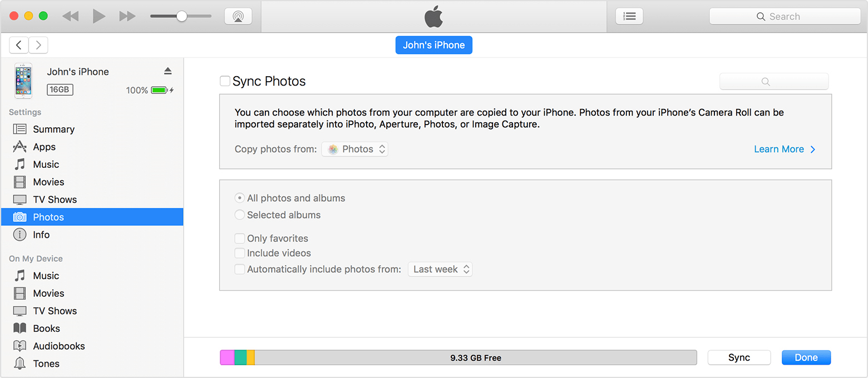Select the John's iPhone device button
The height and width of the screenshot is (378, 868).
(434, 45)
